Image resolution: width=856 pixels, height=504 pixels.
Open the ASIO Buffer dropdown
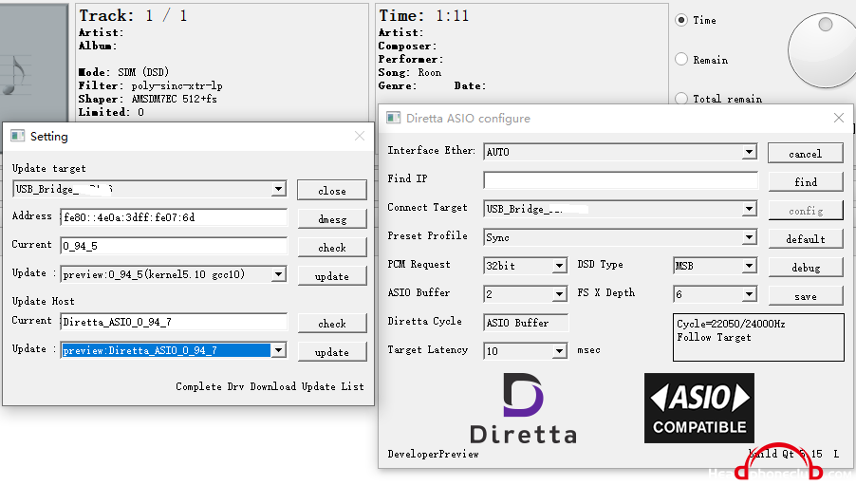[x=560, y=294]
